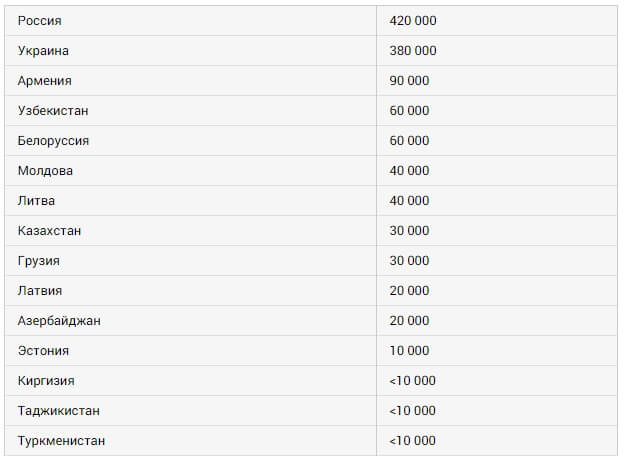Select the Белоруссия table cell

(x=54, y=141)
